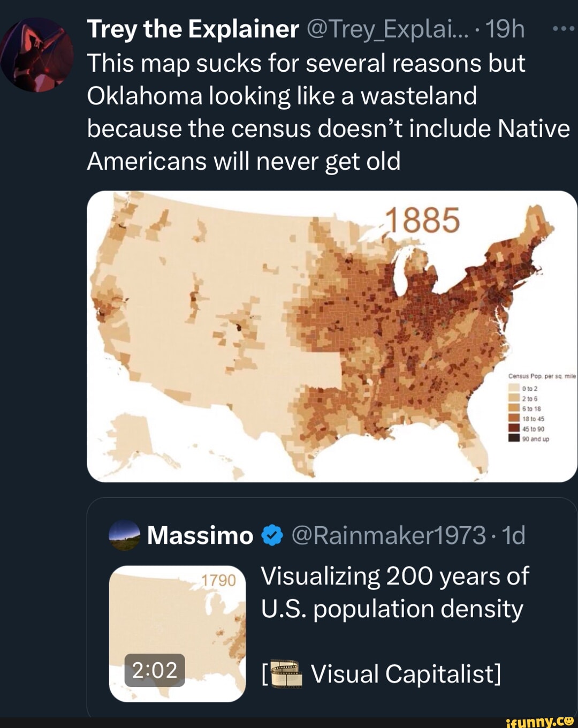Image resolution: width=578 pixels, height=728 pixels.
Task: Click the Trey the Explainer display name
Action: click(193, 29)
